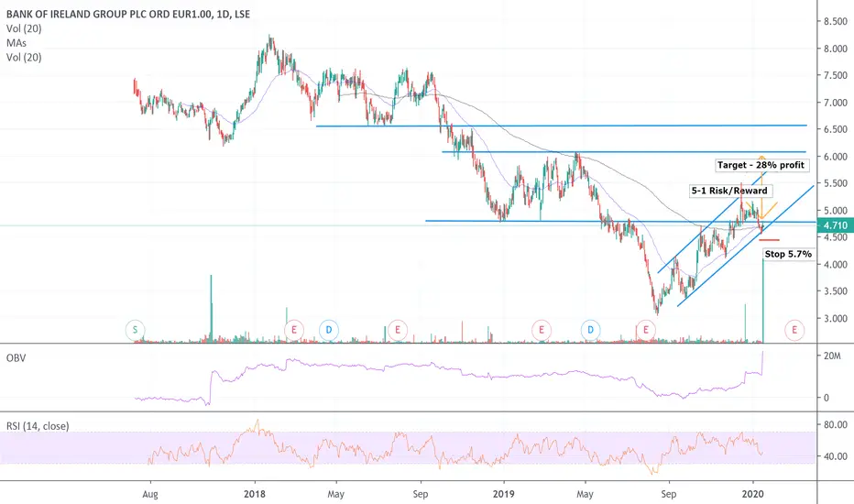
Task: Click the S split event marker
Action: [x=135, y=330]
